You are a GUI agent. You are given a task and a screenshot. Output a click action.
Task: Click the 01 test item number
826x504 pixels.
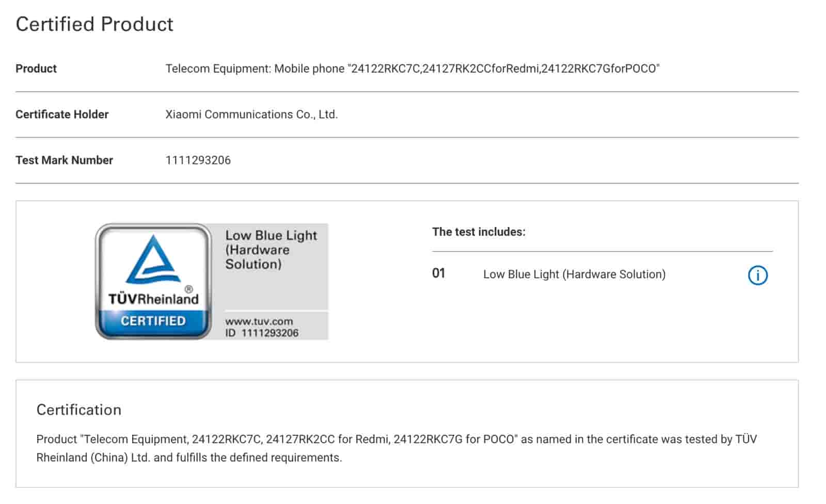(438, 273)
